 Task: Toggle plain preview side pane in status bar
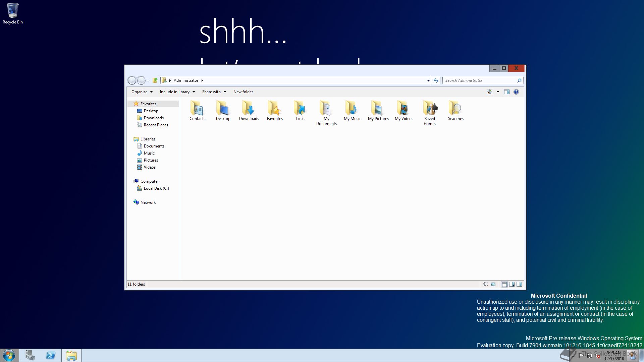point(519,284)
